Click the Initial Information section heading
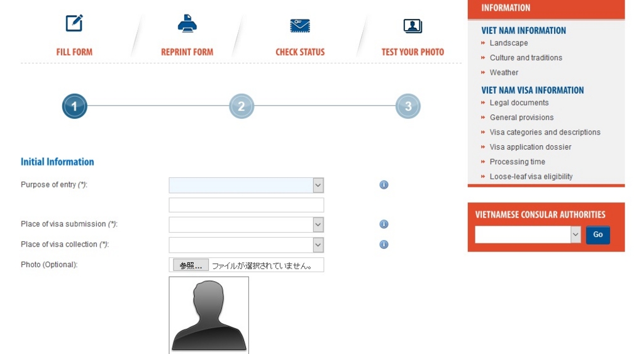The height and width of the screenshot is (354, 644). (x=57, y=162)
